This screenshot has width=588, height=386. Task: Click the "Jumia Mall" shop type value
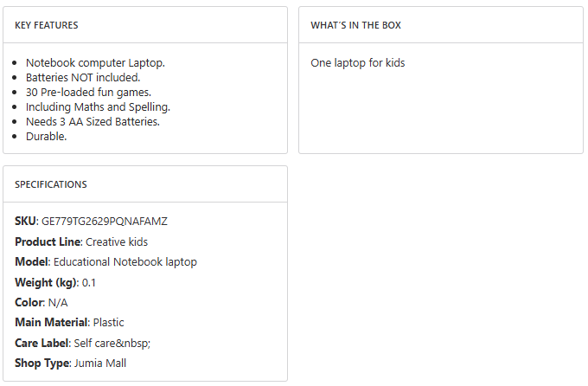(x=100, y=363)
